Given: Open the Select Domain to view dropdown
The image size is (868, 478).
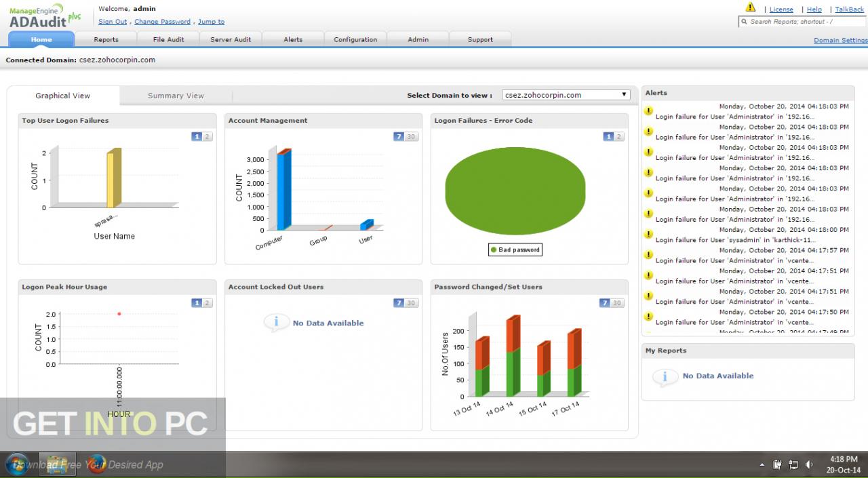Looking at the screenshot, I should pyautogui.click(x=566, y=95).
